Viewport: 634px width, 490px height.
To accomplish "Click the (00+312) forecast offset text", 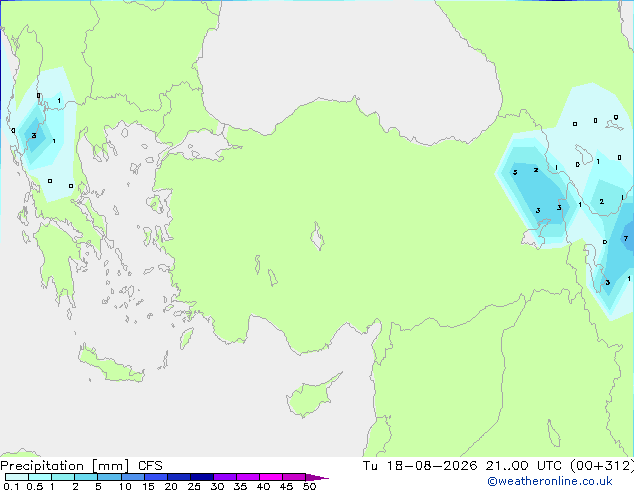I will pyautogui.click(x=602, y=466).
